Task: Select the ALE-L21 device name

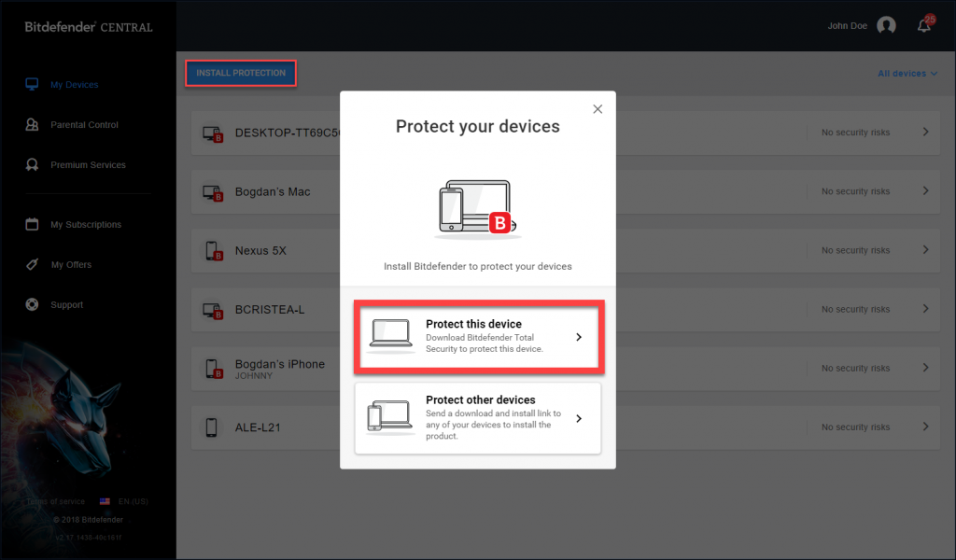Action: coord(258,427)
